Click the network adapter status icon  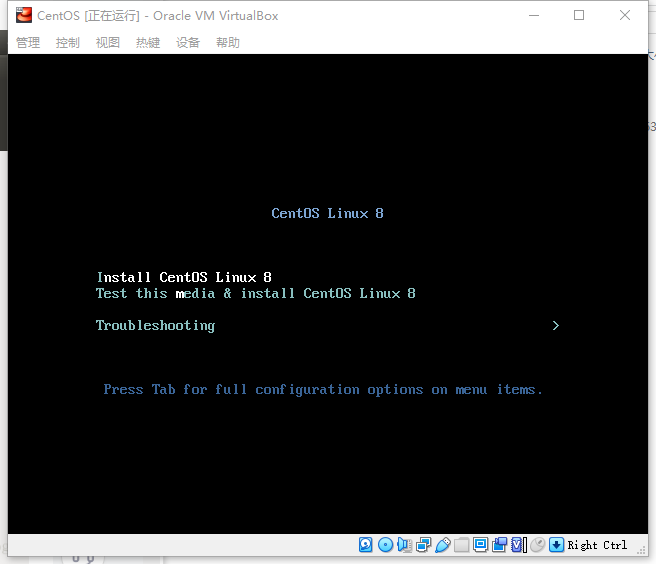[x=423, y=545]
